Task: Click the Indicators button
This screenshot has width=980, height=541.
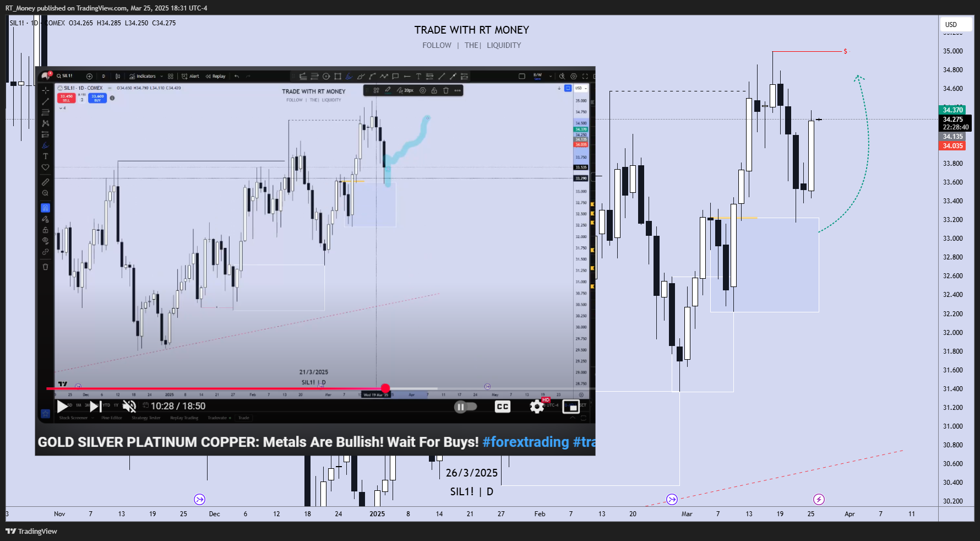Action: pos(143,76)
